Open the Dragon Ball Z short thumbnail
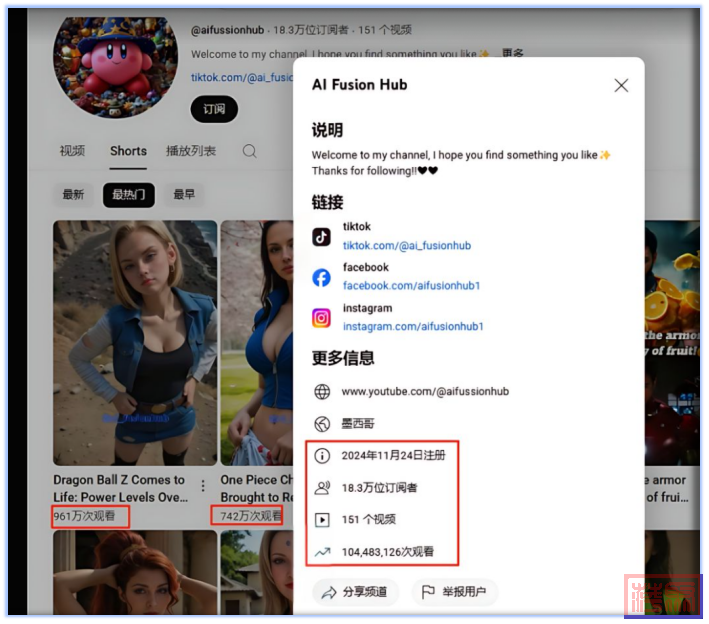Screen dimensions: 709x624 tap(135, 343)
